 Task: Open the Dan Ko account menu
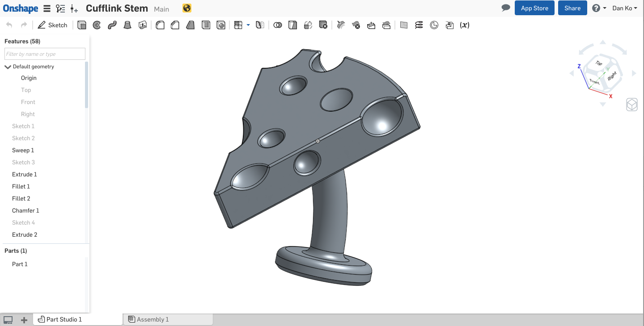(x=625, y=8)
